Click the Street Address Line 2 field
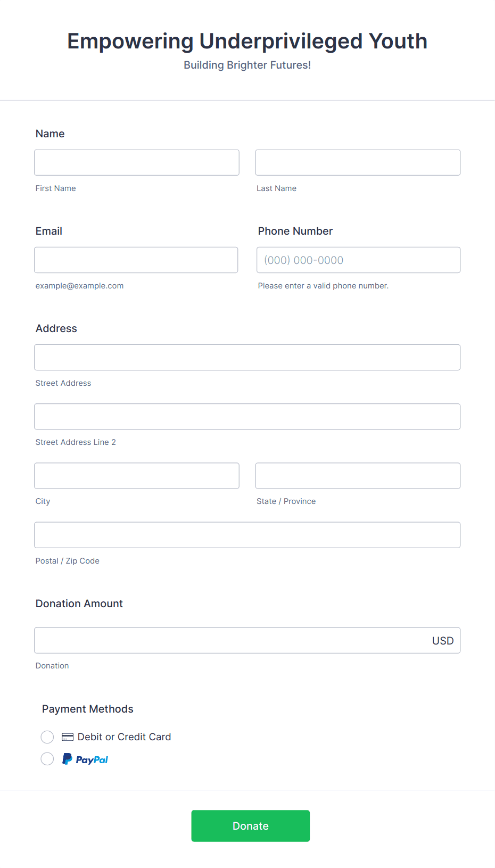495x868 pixels. click(x=247, y=416)
